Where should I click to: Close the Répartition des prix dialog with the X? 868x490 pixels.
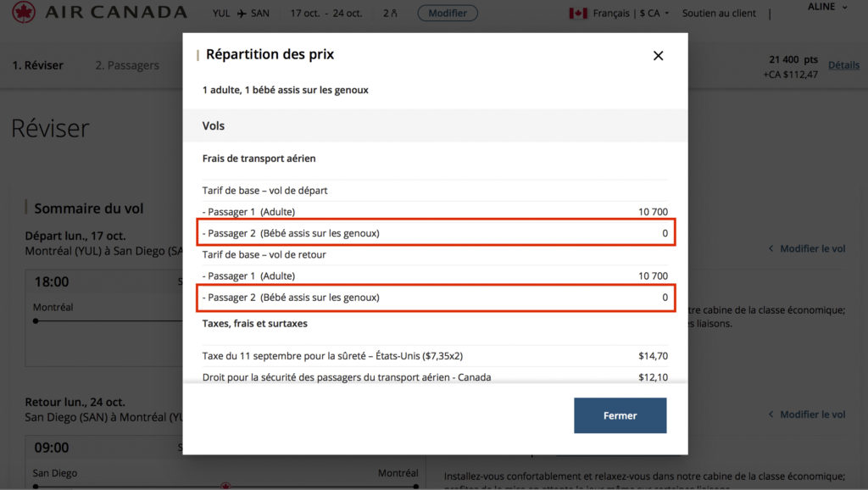(658, 55)
